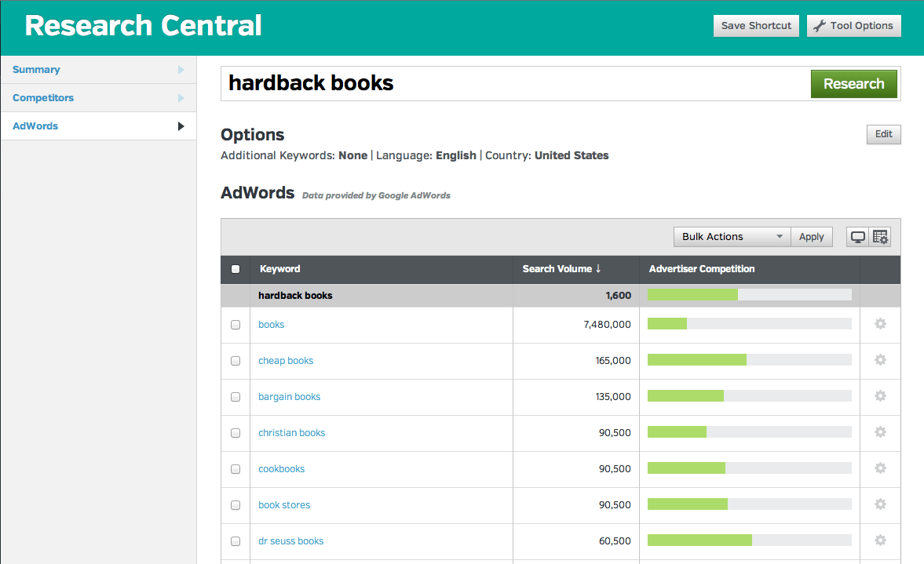Open gear options for dr seuss books

coord(880,540)
